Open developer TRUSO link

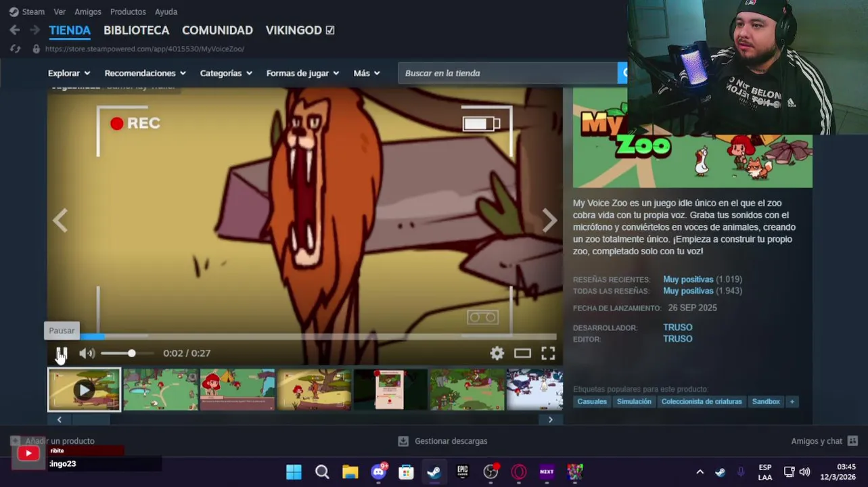pos(677,327)
